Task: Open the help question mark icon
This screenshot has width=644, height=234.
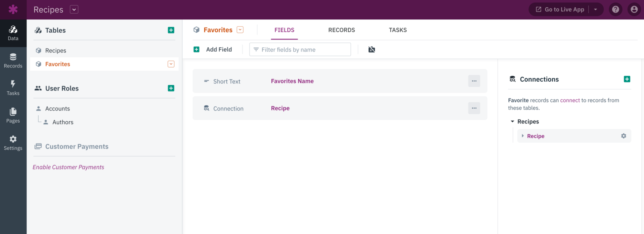Action: pos(616,9)
